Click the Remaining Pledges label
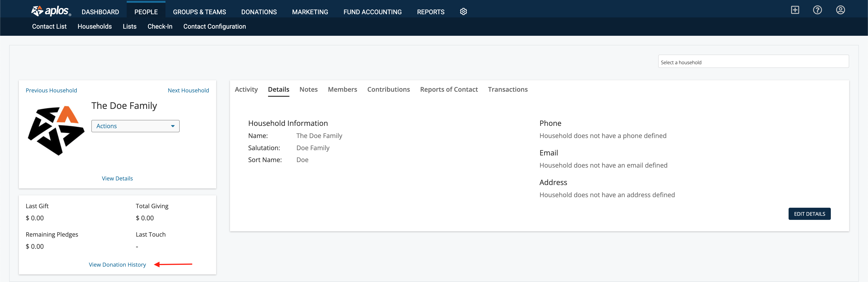 coord(52,235)
